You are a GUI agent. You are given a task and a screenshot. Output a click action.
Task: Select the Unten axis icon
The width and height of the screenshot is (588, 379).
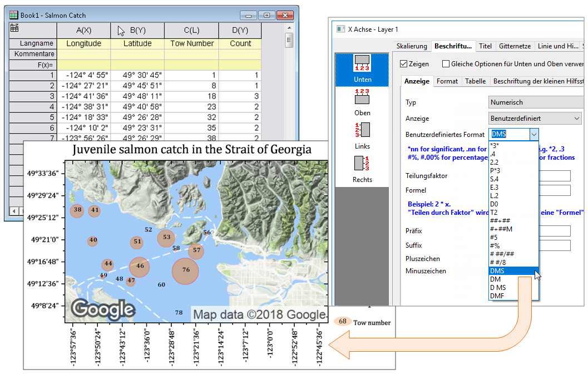pos(362,70)
